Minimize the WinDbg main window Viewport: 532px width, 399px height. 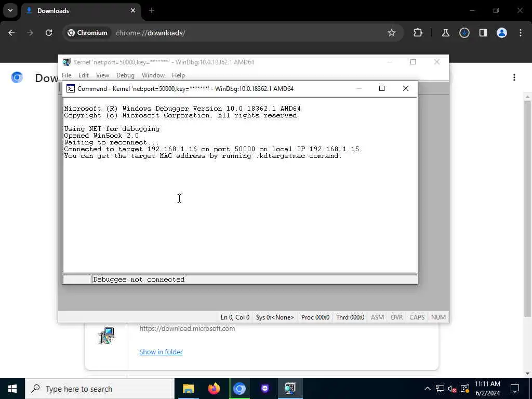pos(390,62)
